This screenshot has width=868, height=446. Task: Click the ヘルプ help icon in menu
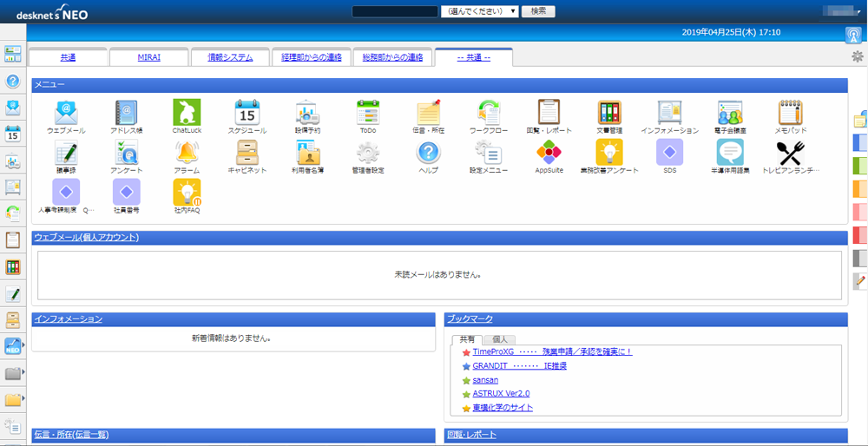[x=429, y=154]
